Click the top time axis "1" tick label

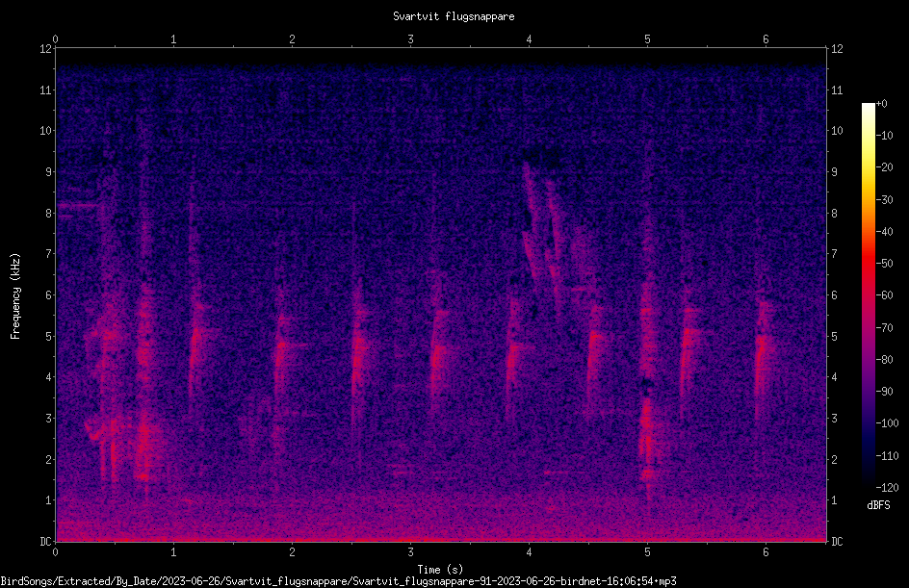coord(173,39)
